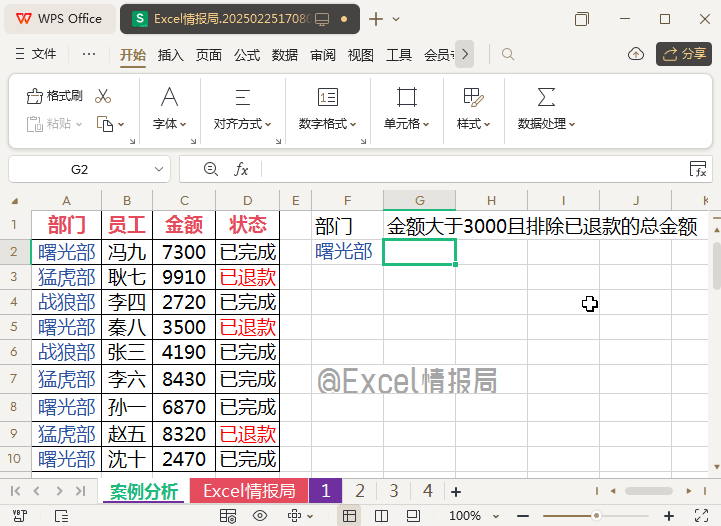Open the Insert (插入) ribbon tab
Image resolution: width=721 pixels, height=526 pixels.
[171, 55]
